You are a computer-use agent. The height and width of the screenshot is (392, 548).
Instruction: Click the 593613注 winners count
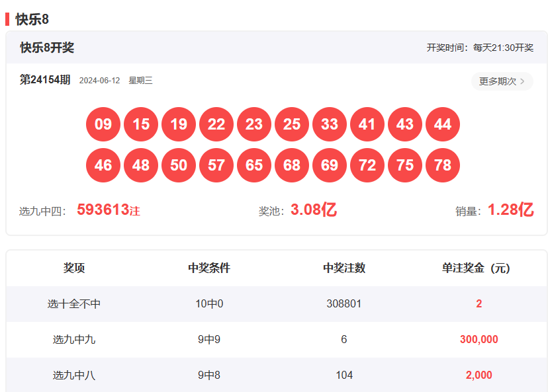tap(108, 210)
